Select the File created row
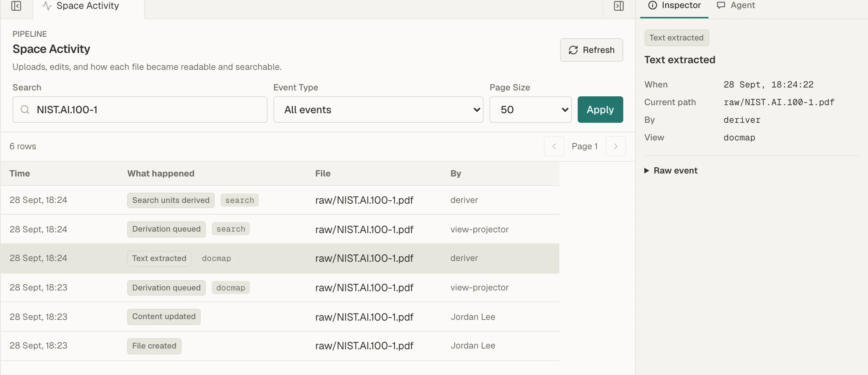868x375 pixels. (x=280, y=346)
